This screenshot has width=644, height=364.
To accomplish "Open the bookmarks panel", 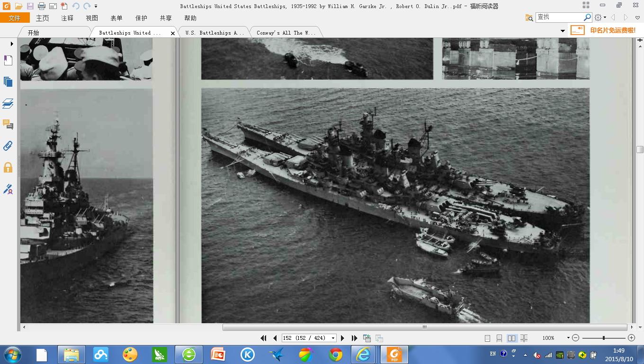I will point(8,60).
